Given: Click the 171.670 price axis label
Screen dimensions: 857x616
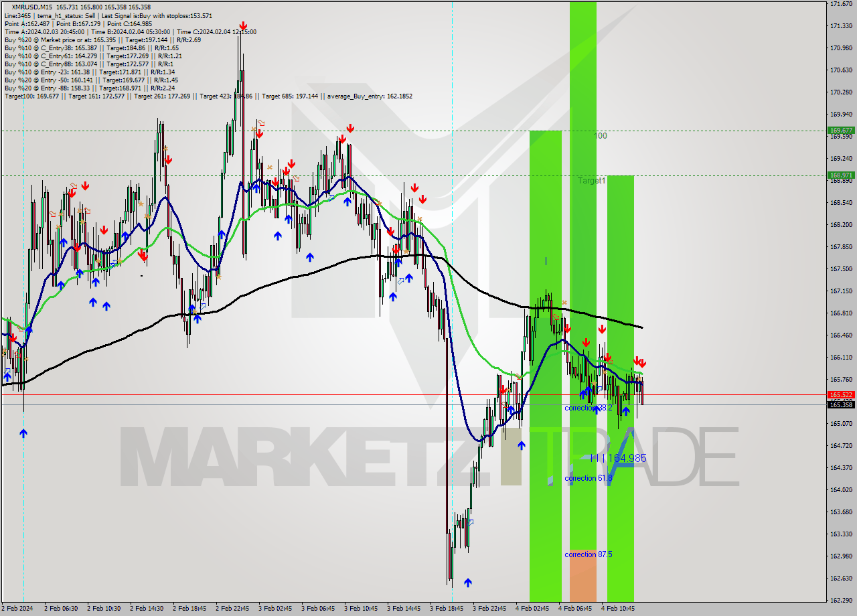Looking at the screenshot, I should (841, 4).
